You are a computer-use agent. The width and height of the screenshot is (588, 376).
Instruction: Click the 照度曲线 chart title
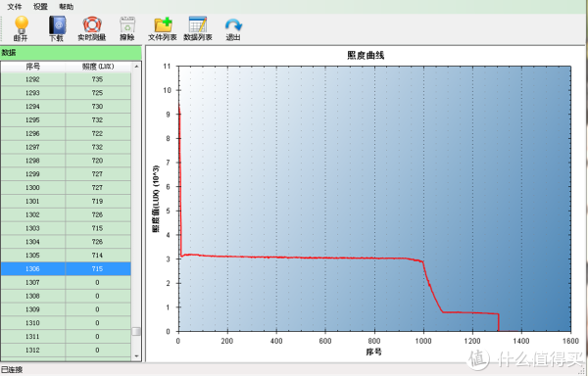366,56
